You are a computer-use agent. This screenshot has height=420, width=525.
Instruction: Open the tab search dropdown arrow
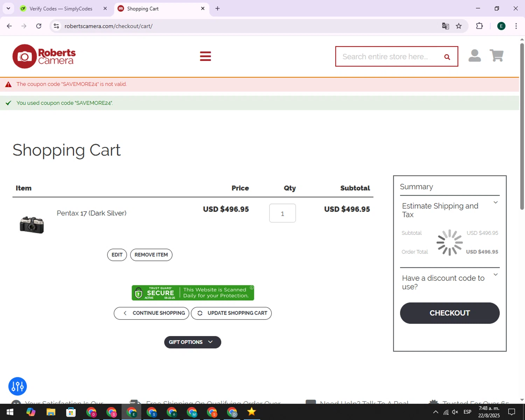click(x=8, y=8)
